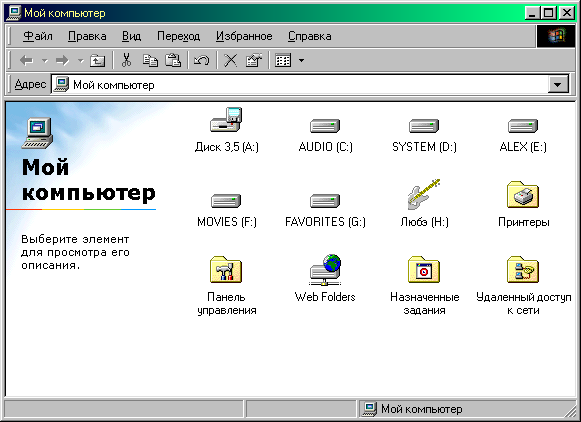The height and width of the screenshot is (422, 581).
Task: Open the Файл menu
Action: (37, 36)
